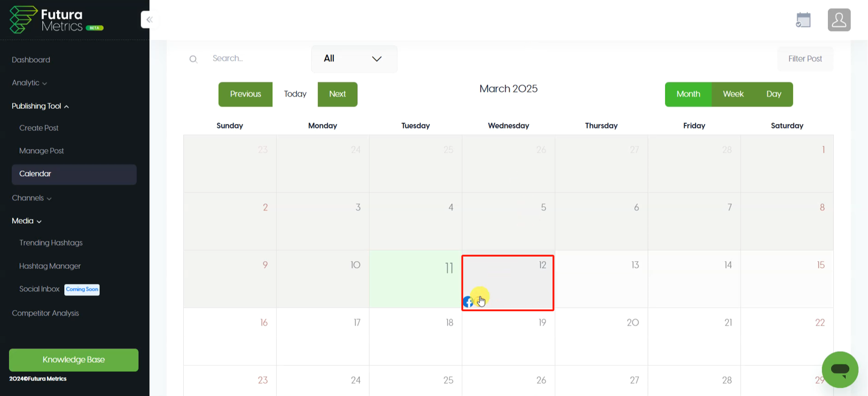Open the Knowledge Base button
This screenshot has width=868, height=396.
tap(74, 360)
